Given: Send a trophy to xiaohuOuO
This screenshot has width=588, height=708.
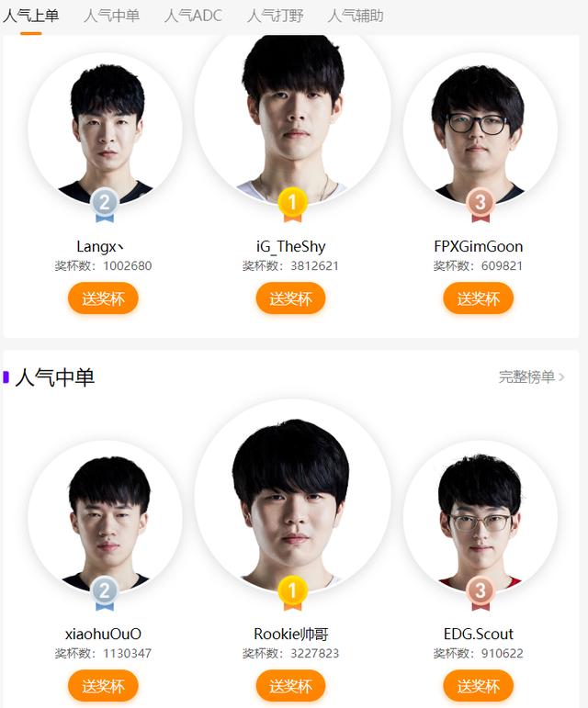Looking at the screenshot, I should (103, 686).
